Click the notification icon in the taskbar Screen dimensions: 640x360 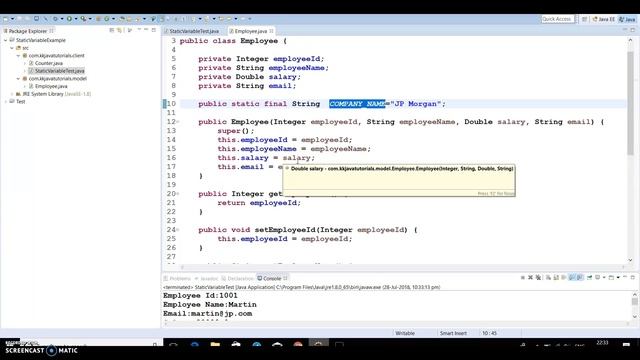[x=626, y=345]
